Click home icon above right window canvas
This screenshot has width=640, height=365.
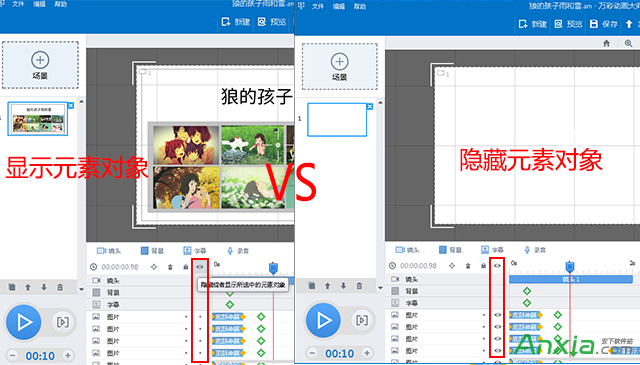[x=607, y=43]
